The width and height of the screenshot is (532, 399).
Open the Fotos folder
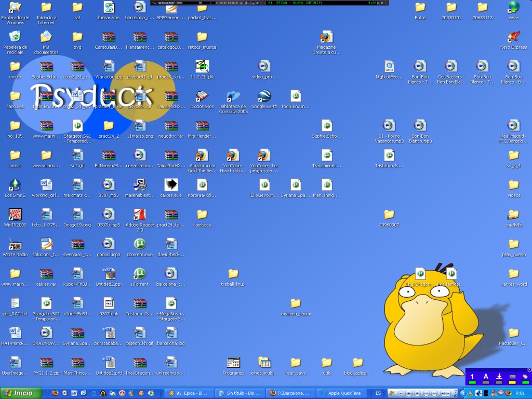pyautogui.click(x=420, y=10)
